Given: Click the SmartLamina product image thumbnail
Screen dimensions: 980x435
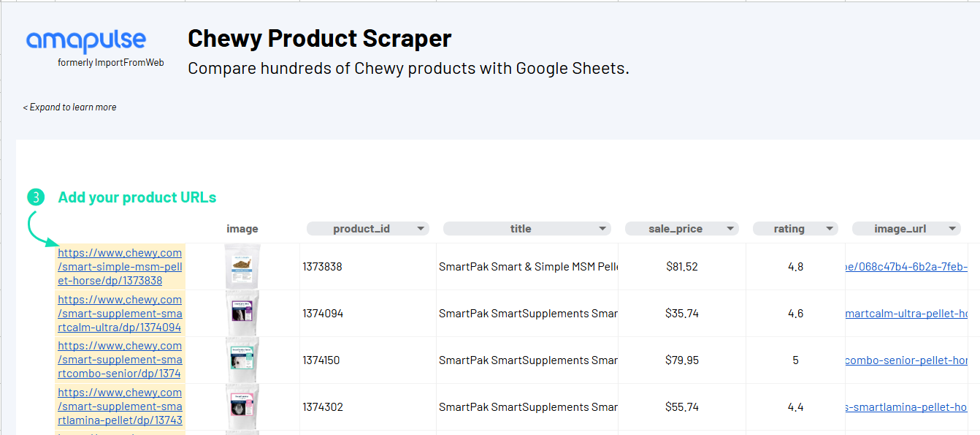Looking at the screenshot, I should [242, 406].
